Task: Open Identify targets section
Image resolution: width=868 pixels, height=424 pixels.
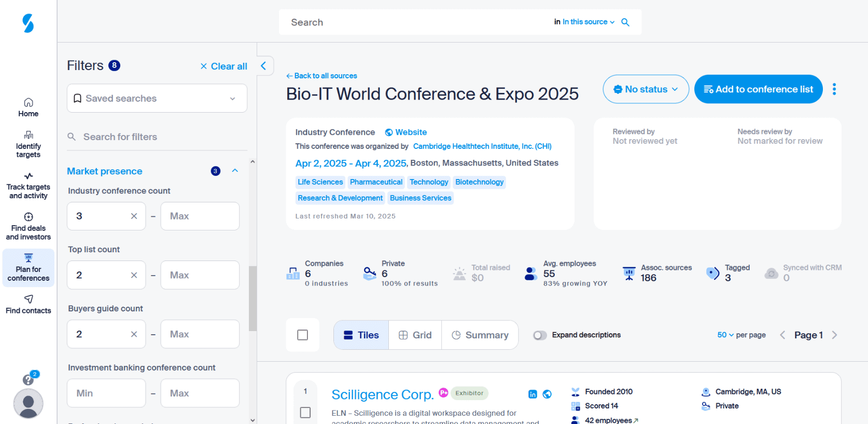Action: 29,144
